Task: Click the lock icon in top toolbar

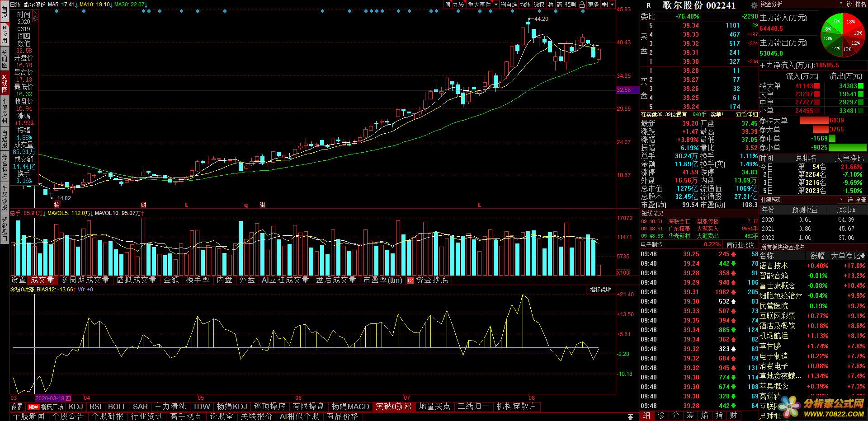Action: coord(582,5)
